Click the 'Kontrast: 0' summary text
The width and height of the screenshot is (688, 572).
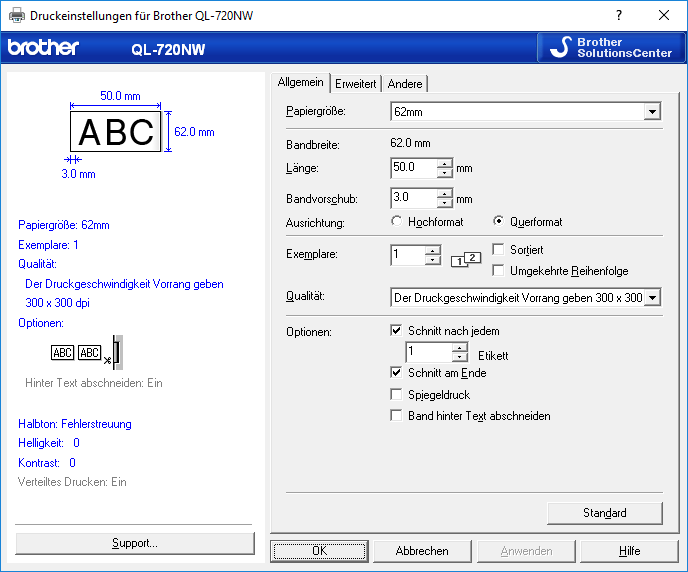coord(47,463)
